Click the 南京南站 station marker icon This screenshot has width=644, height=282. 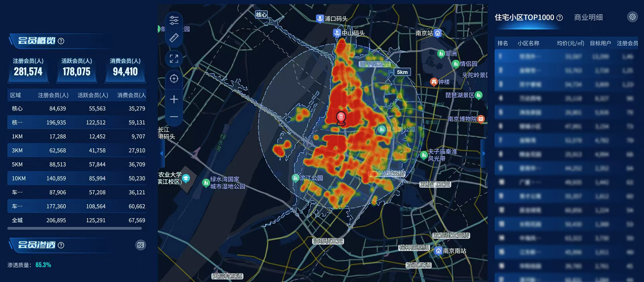(x=438, y=251)
